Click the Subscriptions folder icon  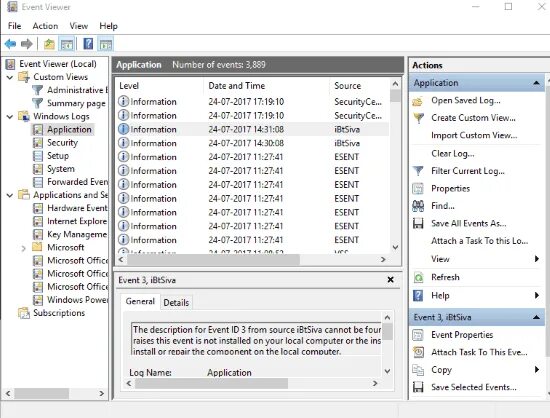24,313
